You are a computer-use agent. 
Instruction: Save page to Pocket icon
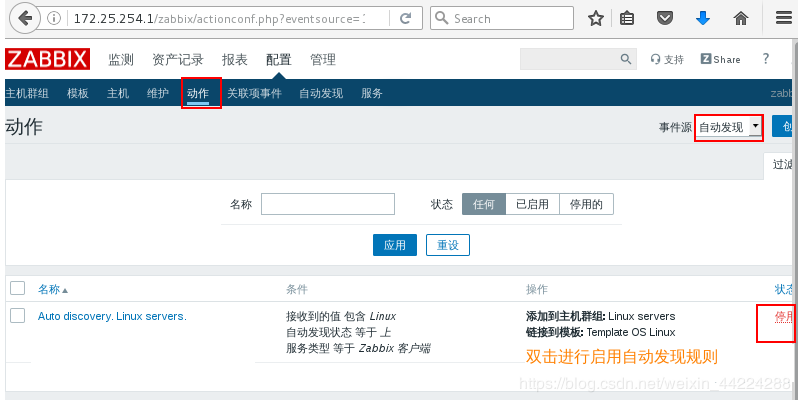coord(665,19)
